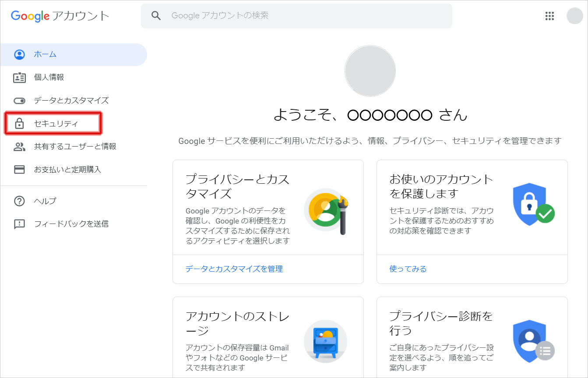Viewport: 588px width, 378px height.
Task: Open the account avatar in top bar
Action: 574,16
